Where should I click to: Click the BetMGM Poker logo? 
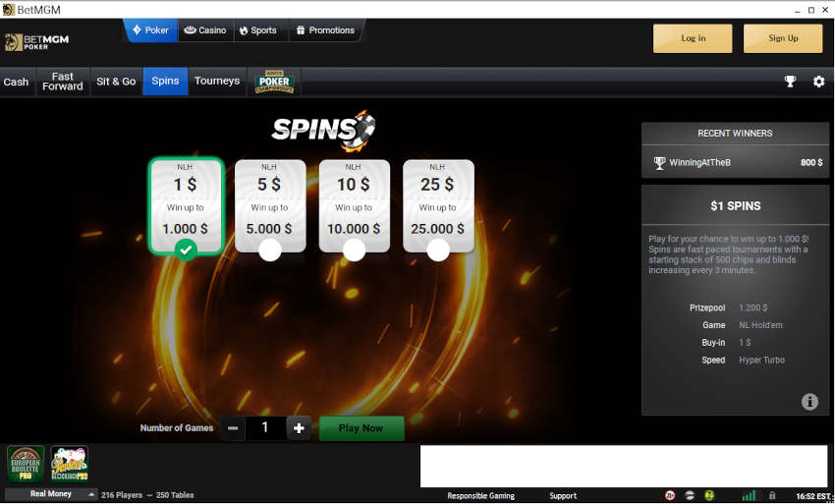pyautogui.click(x=36, y=42)
